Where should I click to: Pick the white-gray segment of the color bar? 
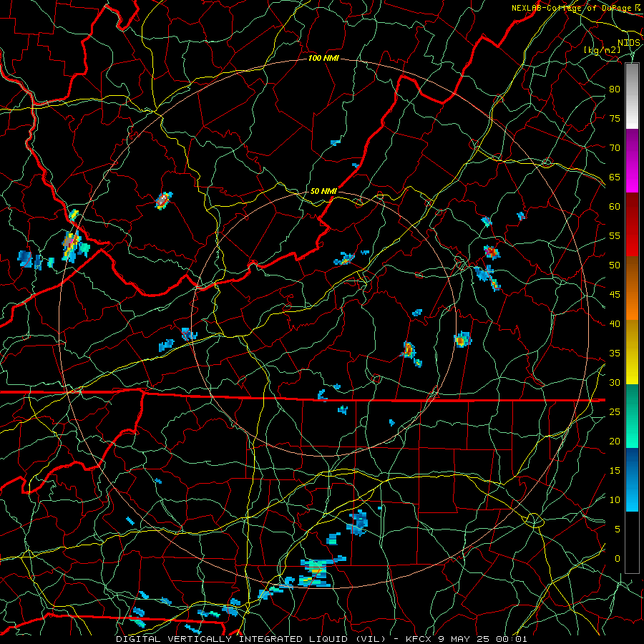(x=632, y=96)
